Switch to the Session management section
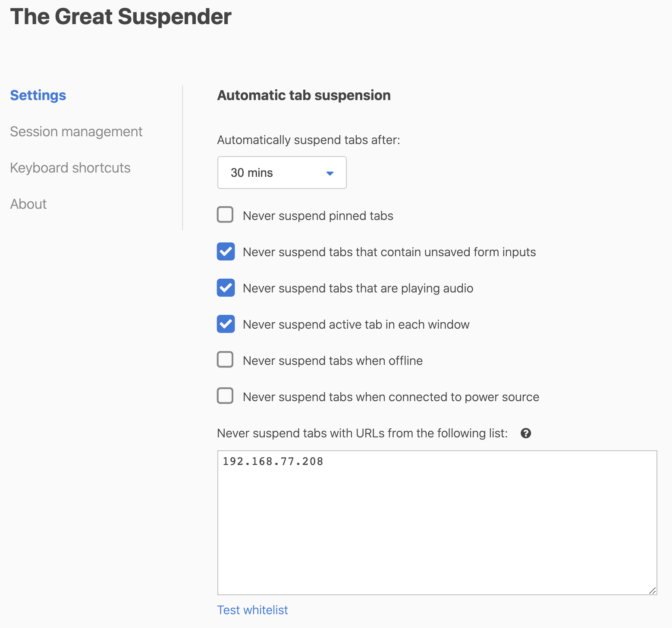672x628 pixels. pyautogui.click(x=76, y=132)
